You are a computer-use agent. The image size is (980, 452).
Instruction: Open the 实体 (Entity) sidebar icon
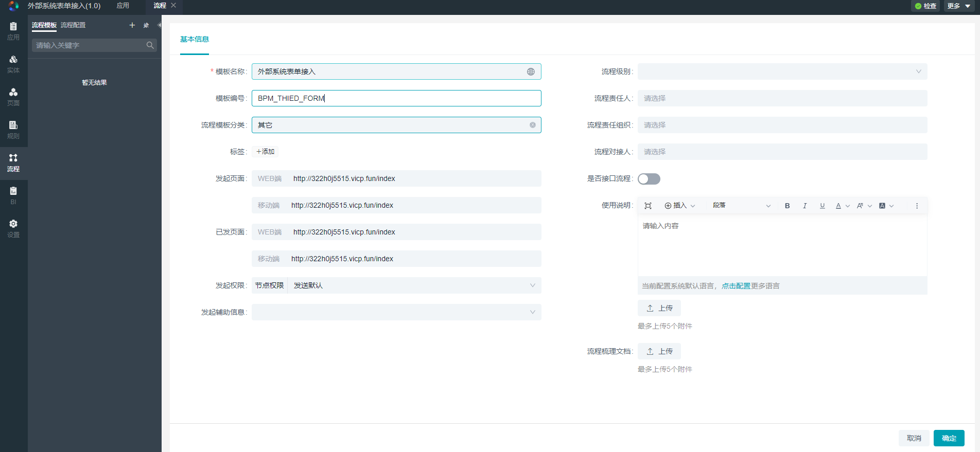click(x=13, y=64)
